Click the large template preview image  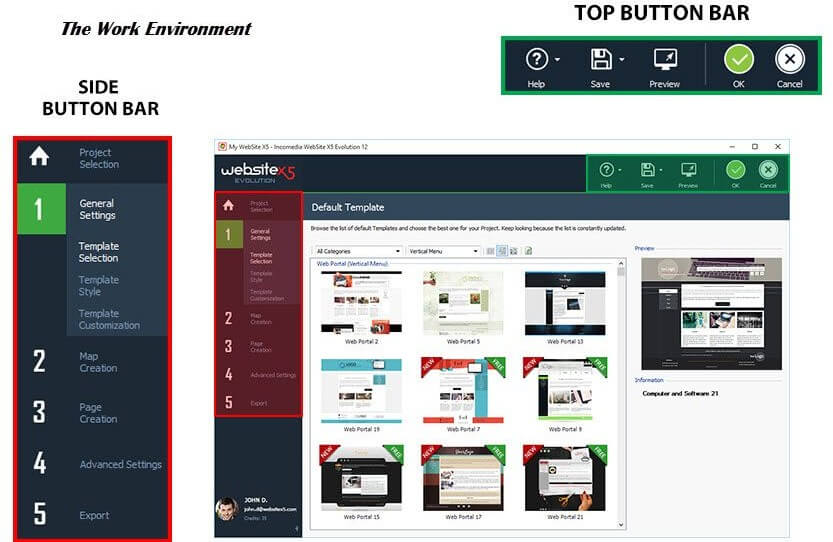click(x=711, y=314)
